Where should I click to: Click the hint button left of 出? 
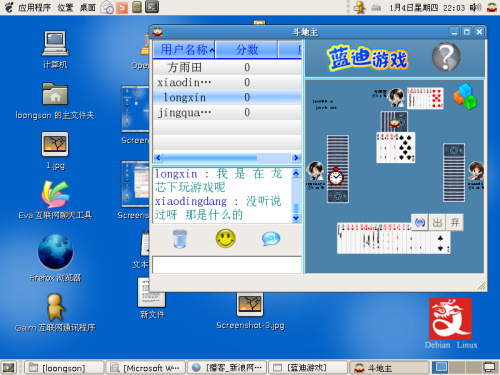coord(420,222)
